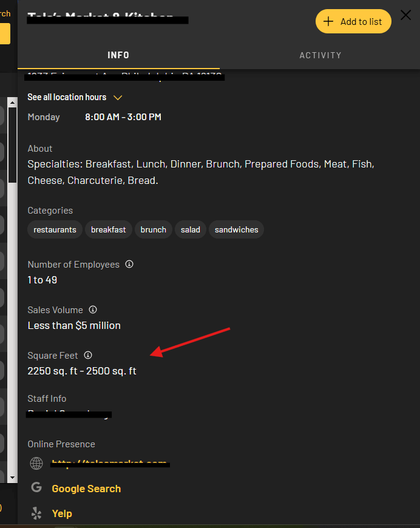Select the salad category chip
This screenshot has height=528, width=420.
191,229
